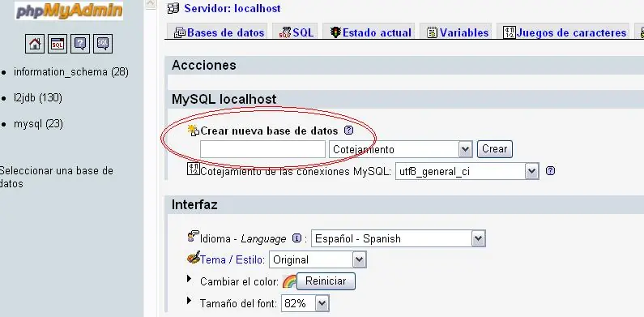Click the Interfaz section heading

tap(194, 204)
